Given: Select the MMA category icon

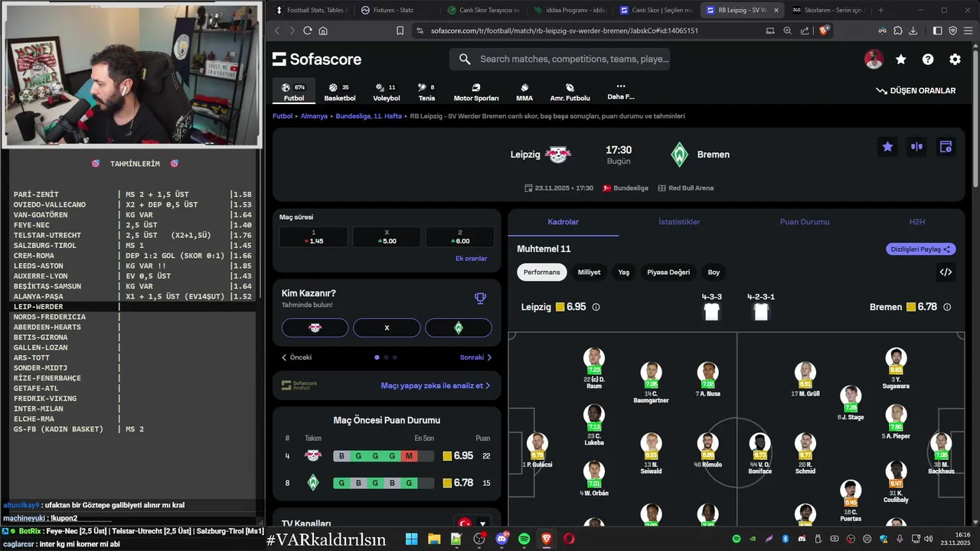Looking at the screenshot, I should [524, 93].
